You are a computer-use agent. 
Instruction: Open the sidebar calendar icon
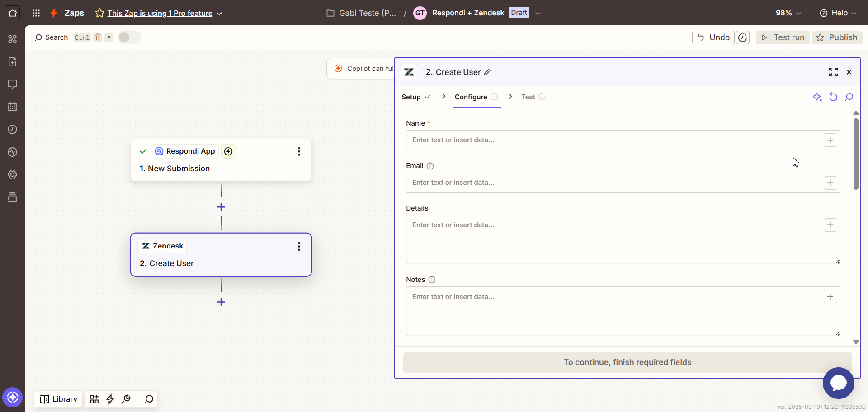[x=13, y=107]
